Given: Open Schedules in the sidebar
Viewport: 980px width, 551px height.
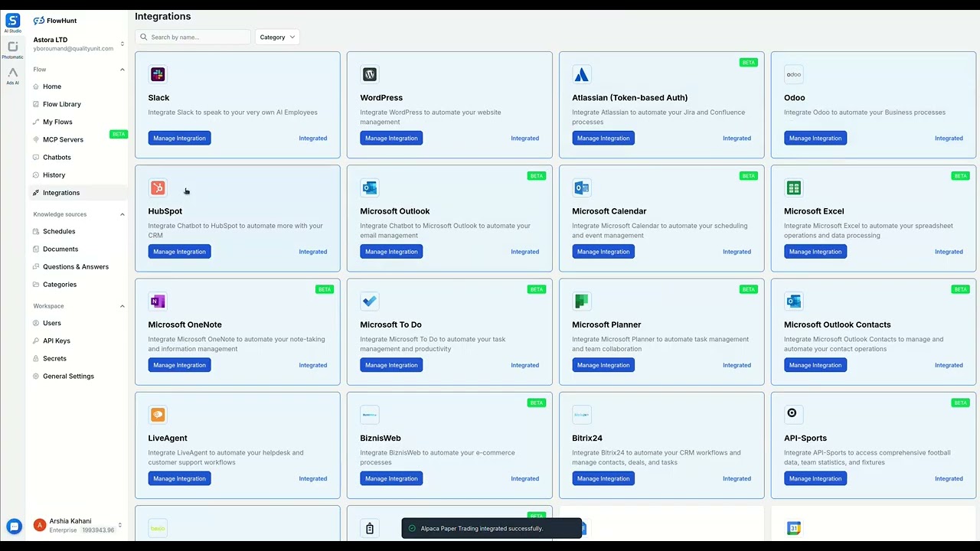Looking at the screenshot, I should pyautogui.click(x=59, y=231).
